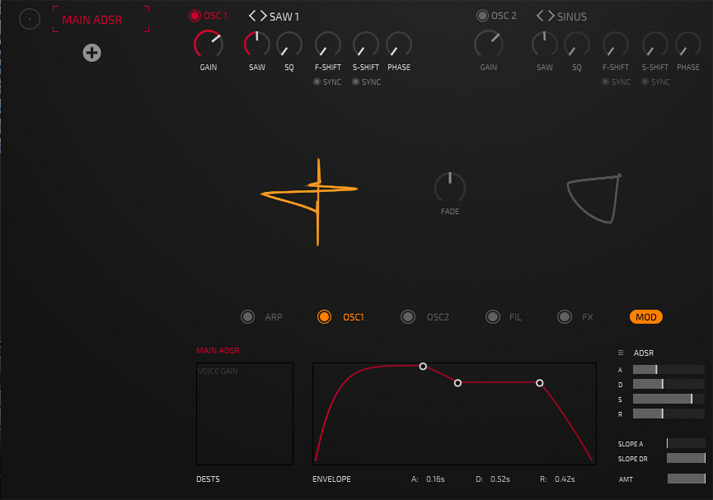Click the envelope's decay end point

[x=458, y=382]
